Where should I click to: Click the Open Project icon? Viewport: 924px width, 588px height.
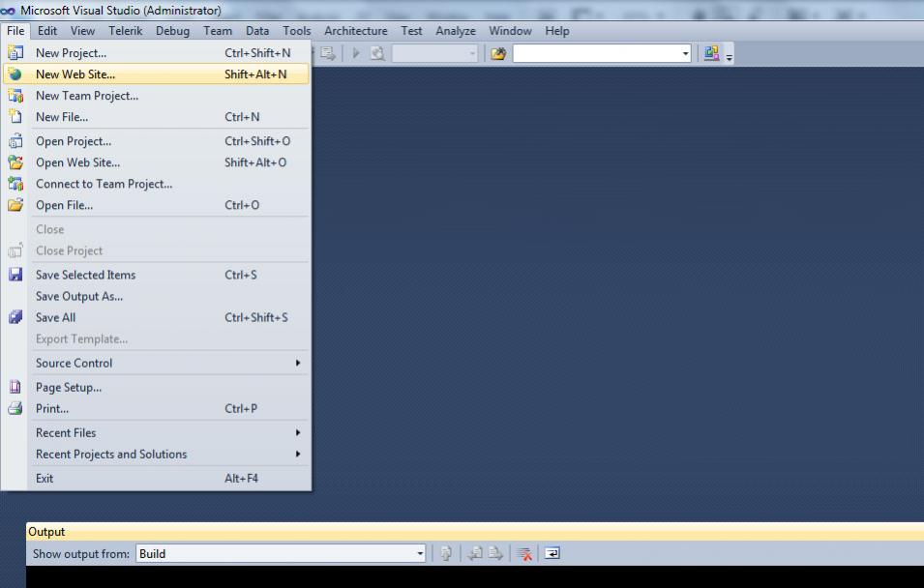[x=15, y=141]
